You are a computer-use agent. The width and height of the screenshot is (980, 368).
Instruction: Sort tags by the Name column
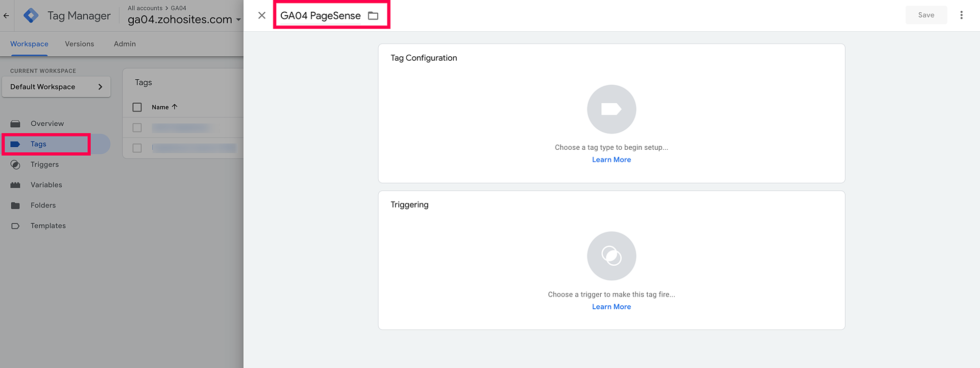(x=165, y=107)
